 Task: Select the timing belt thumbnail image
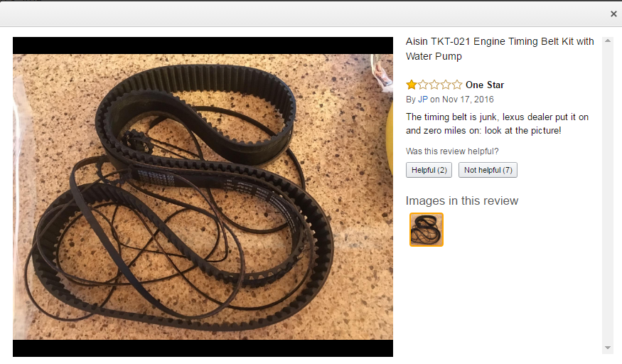(x=427, y=230)
